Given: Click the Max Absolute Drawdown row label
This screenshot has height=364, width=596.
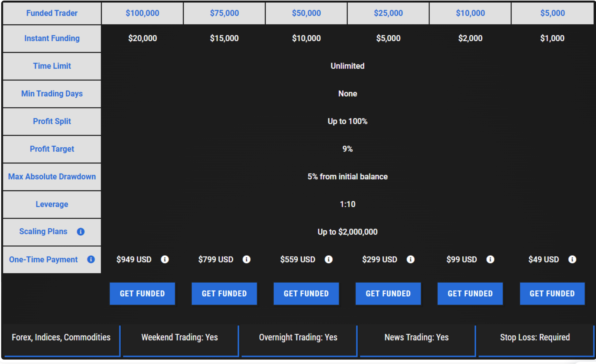Looking at the screenshot, I should (x=52, y=176).
